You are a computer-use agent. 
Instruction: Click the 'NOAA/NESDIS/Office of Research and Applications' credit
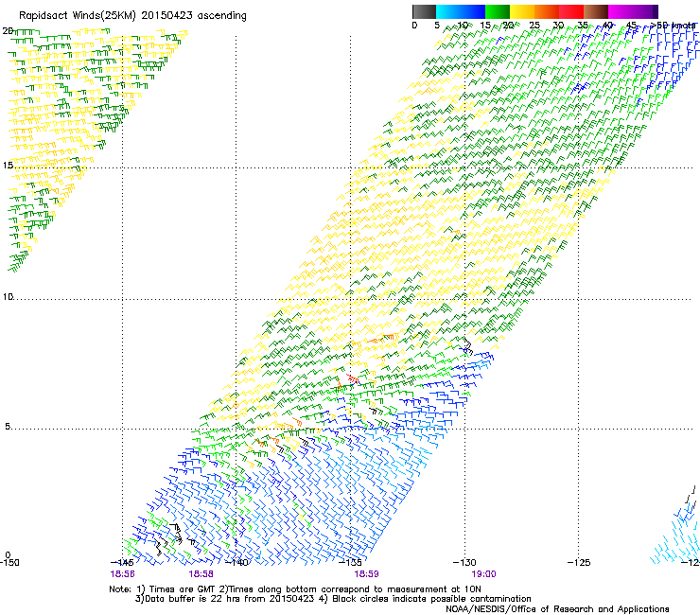point(557,608)
